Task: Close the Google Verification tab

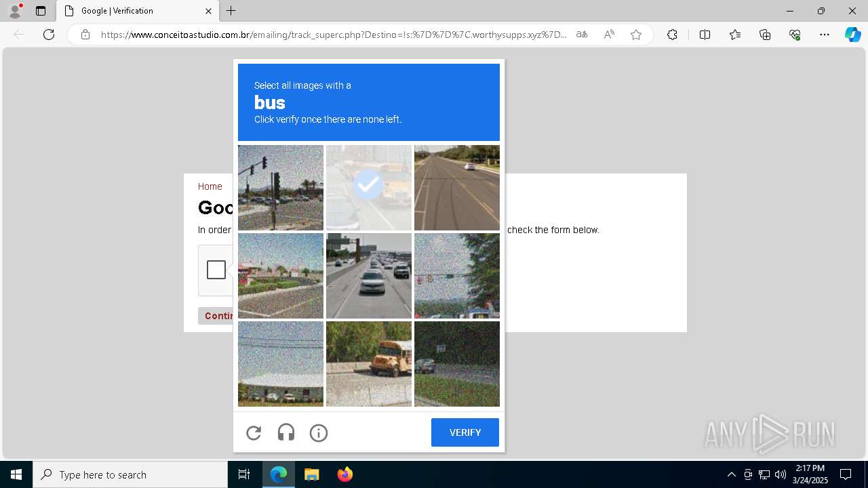Action: point(208,11)
